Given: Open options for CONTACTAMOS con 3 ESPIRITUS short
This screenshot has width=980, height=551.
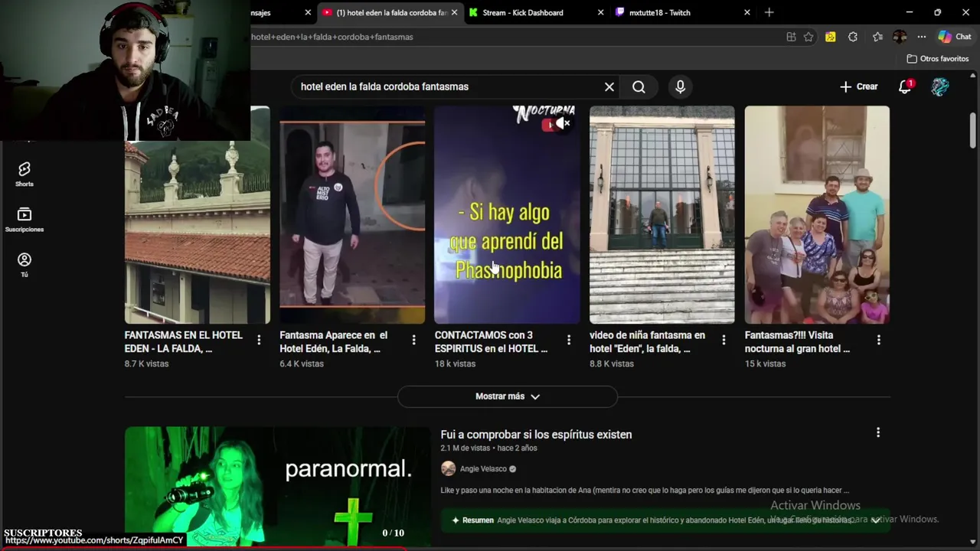Looking at the screenshot, I should pos(568,340).
